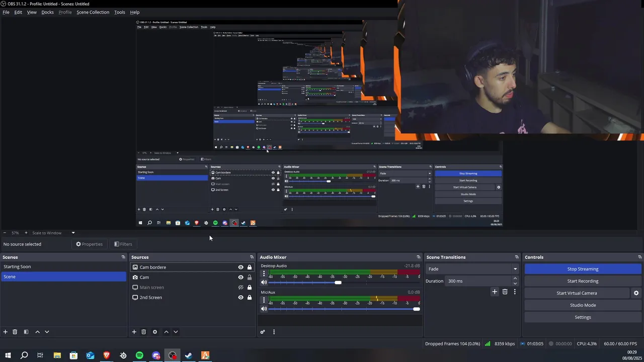Open scene filters icon in Scenes toolbar
Image resolution: width=644 pixels, height=362 pixels.
click(26, 332)
